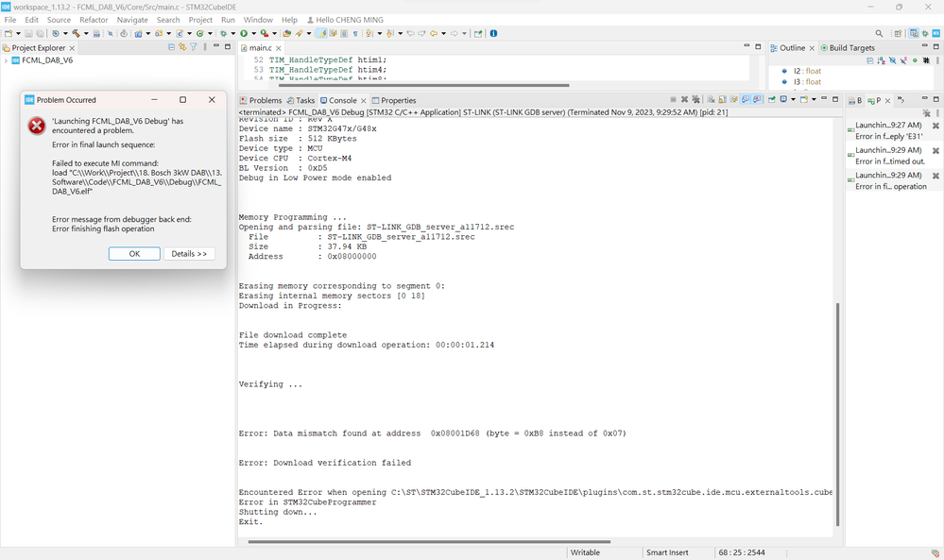Screen dimensions: 944x560
Task: Click Hide Fields icon in Outline view
Action: tap(893, 60)
